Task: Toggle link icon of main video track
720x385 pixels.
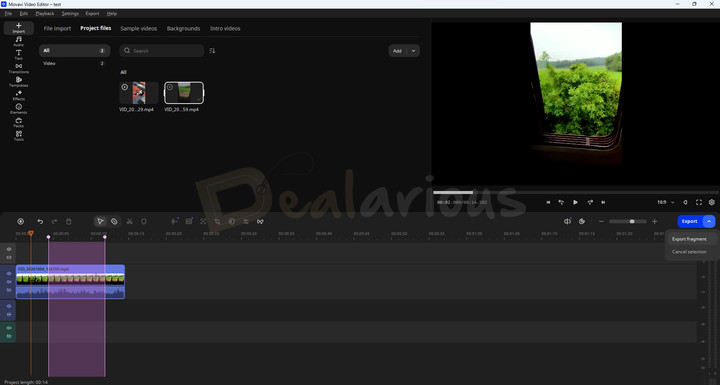Action: coord(9,290)
